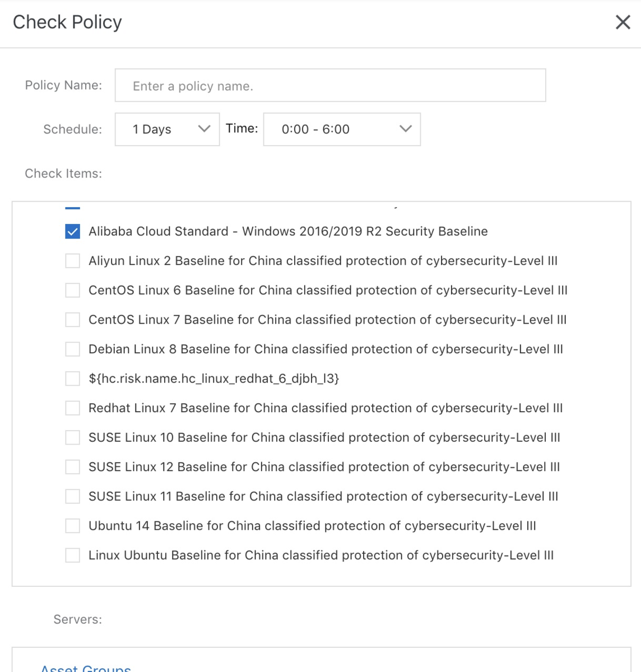
Task: Tick Debian Linux 8 Baseline checkbox
Action: pos(73,349)
